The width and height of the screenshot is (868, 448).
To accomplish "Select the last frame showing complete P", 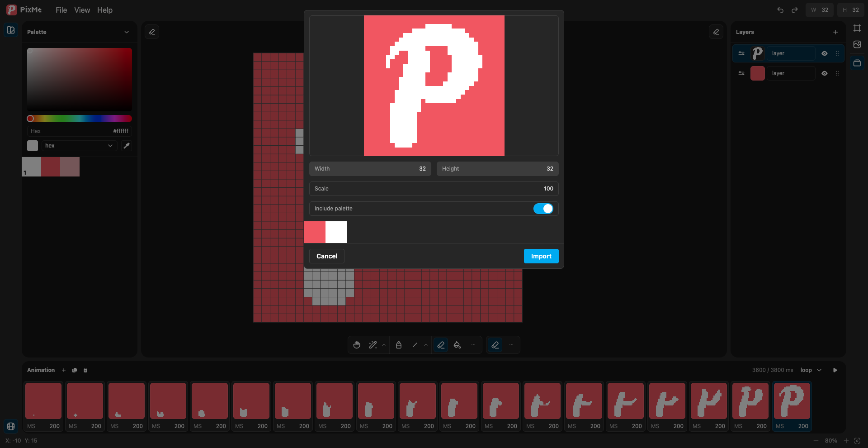I will (792, 401).
